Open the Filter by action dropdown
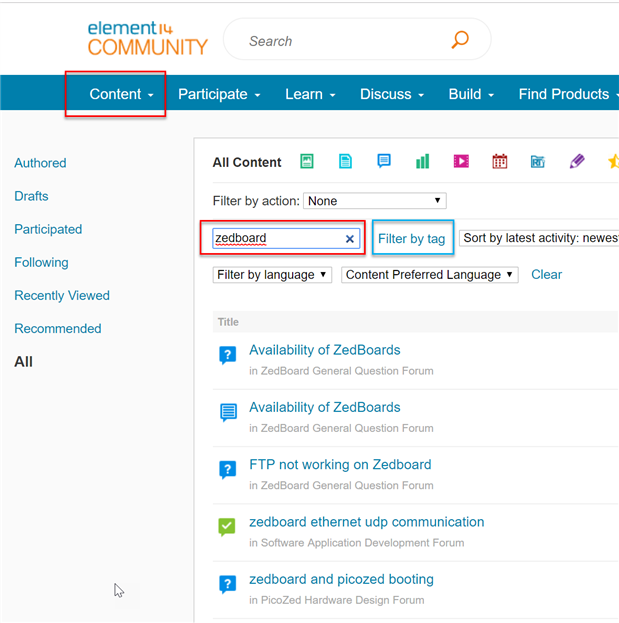The height and width of the screenshot is (623, 619). (x=375, y=201)
